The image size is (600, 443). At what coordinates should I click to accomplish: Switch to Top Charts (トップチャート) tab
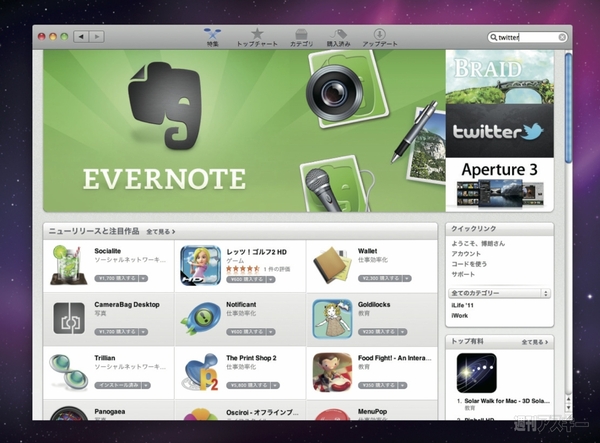coord(257,37)
